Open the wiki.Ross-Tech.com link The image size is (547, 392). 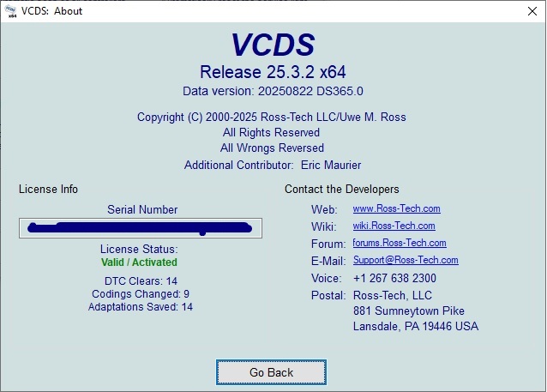click(394, 226)
